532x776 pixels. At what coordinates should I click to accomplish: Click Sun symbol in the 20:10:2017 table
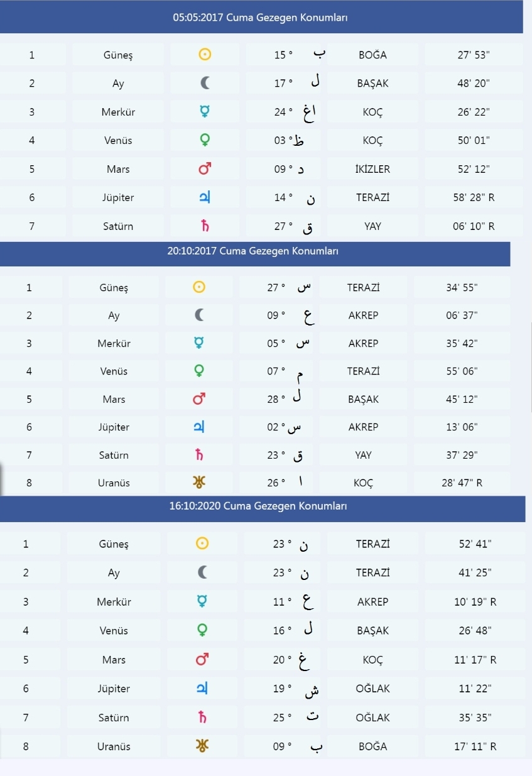tap(199, 287)
